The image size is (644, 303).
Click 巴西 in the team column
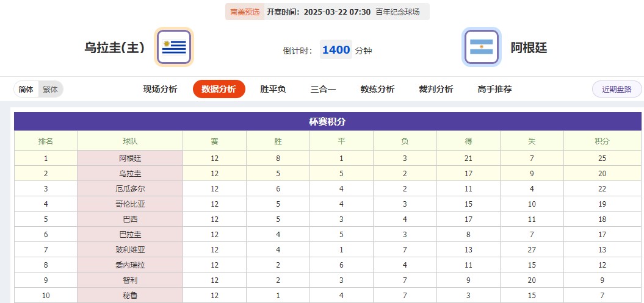coord(130,219)
